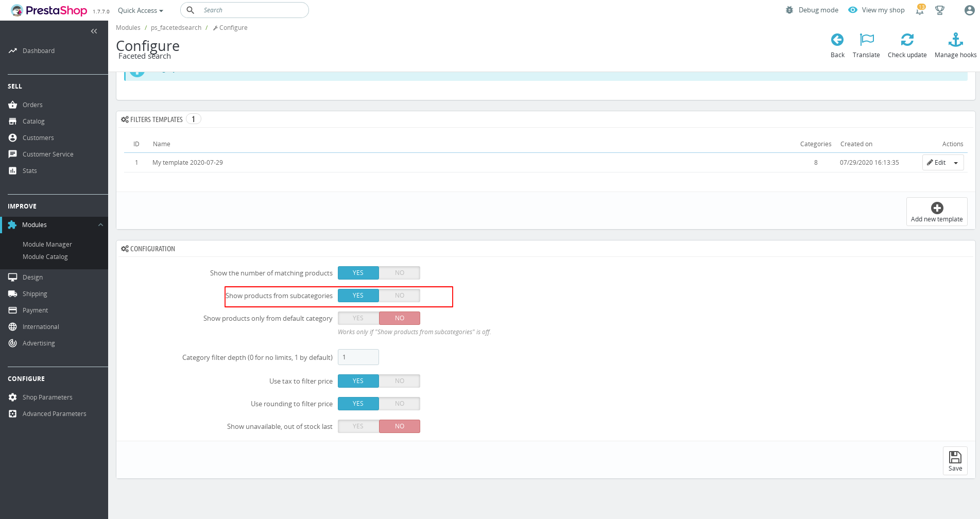The height and width of the screenshot is (519, 980).
Task: Click the My template 2020-07-29 name cell
Action: 187,163
